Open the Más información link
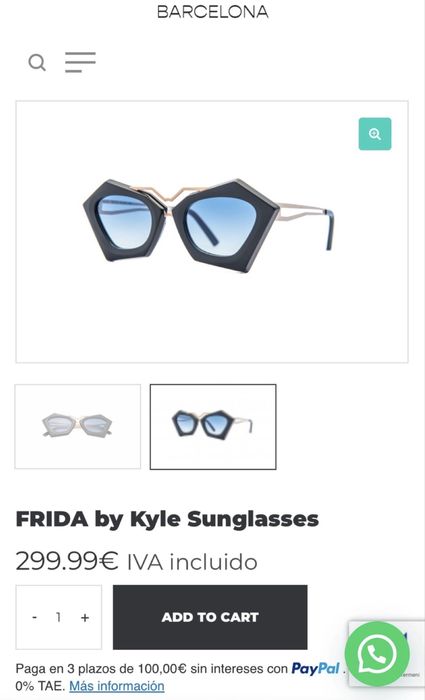 117,685
